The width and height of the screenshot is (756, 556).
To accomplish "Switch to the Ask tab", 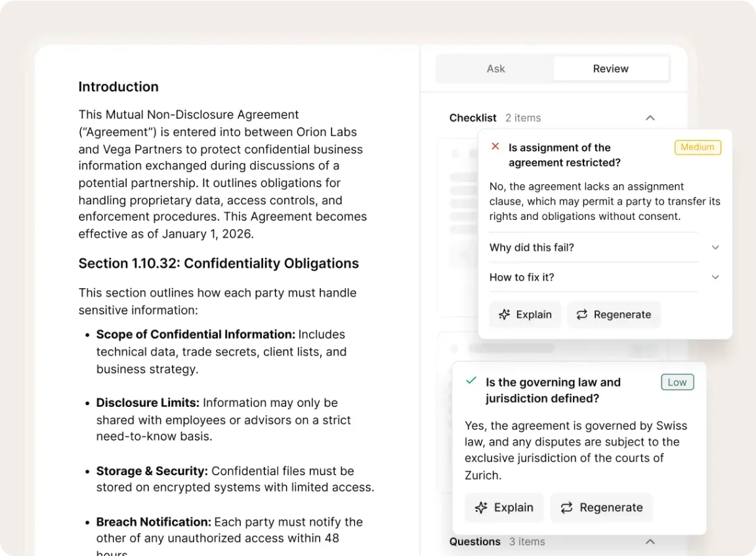I will (495, 68).
